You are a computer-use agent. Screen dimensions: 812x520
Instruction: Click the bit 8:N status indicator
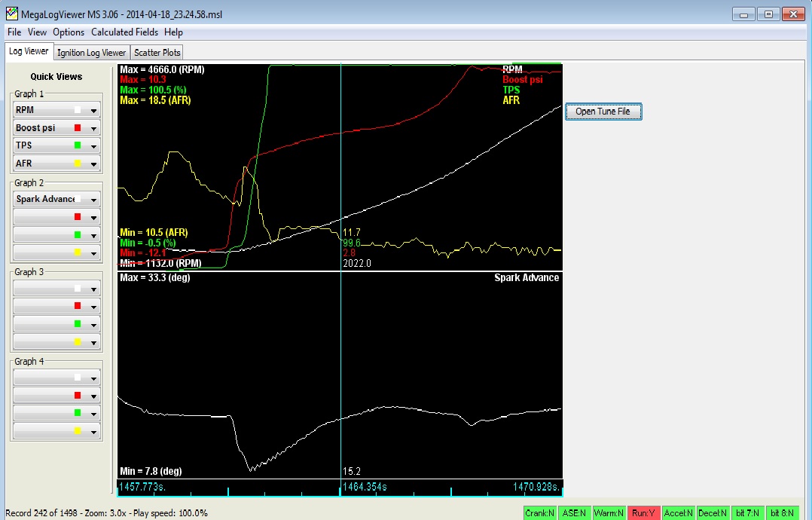[x=782, y=513]
